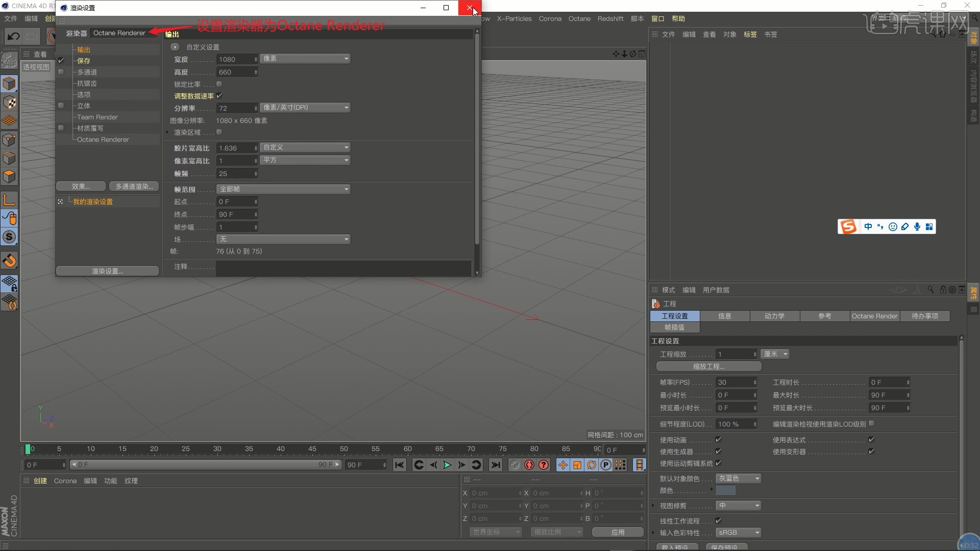This screenshot has width=980, height=551.
Task: Select the Model mode cube icon
Action: [9, 84]
